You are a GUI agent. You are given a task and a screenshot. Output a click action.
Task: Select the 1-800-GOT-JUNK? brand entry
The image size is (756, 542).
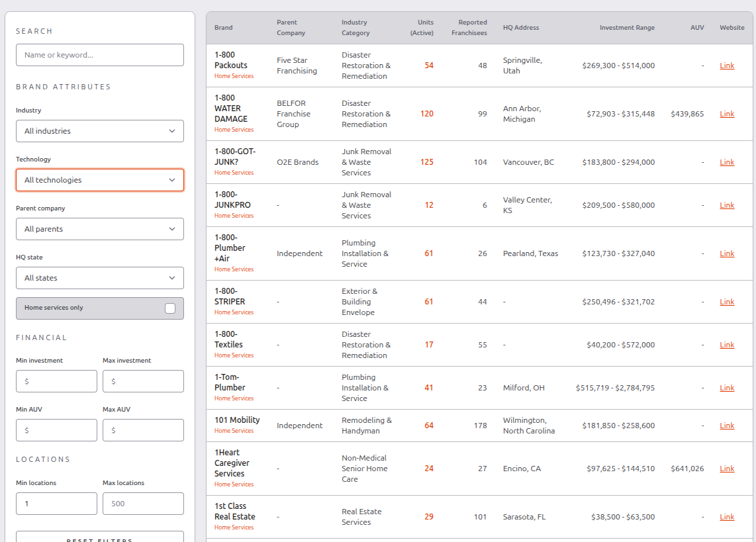[236, 157]
